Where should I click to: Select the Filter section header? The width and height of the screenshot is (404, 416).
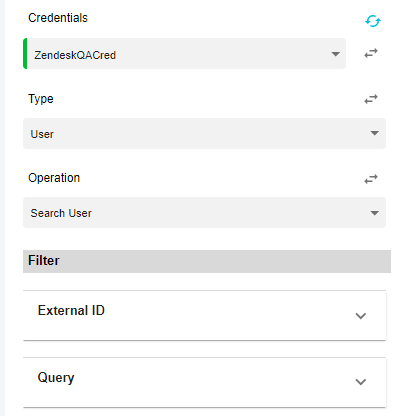[207, 261]
